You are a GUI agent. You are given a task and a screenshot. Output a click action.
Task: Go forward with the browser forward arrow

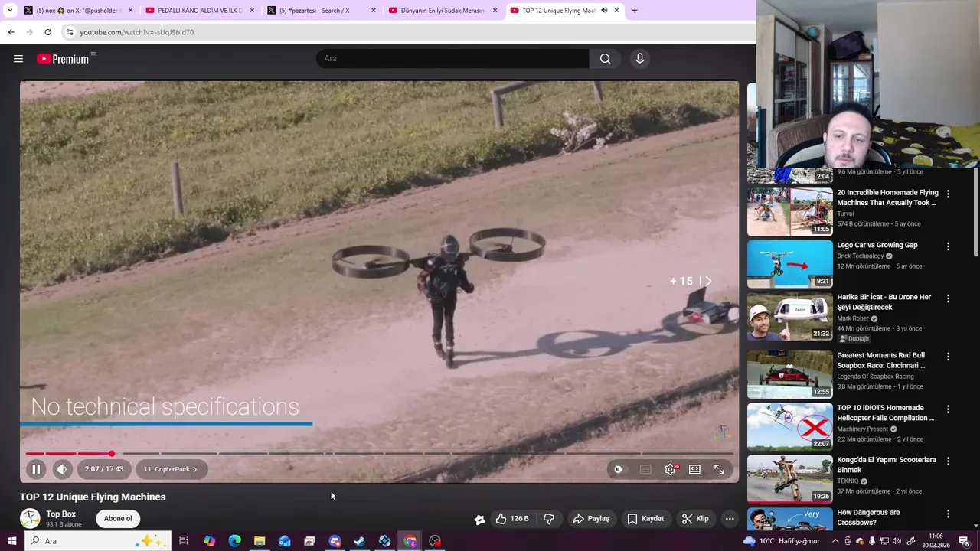coord(29,32)
